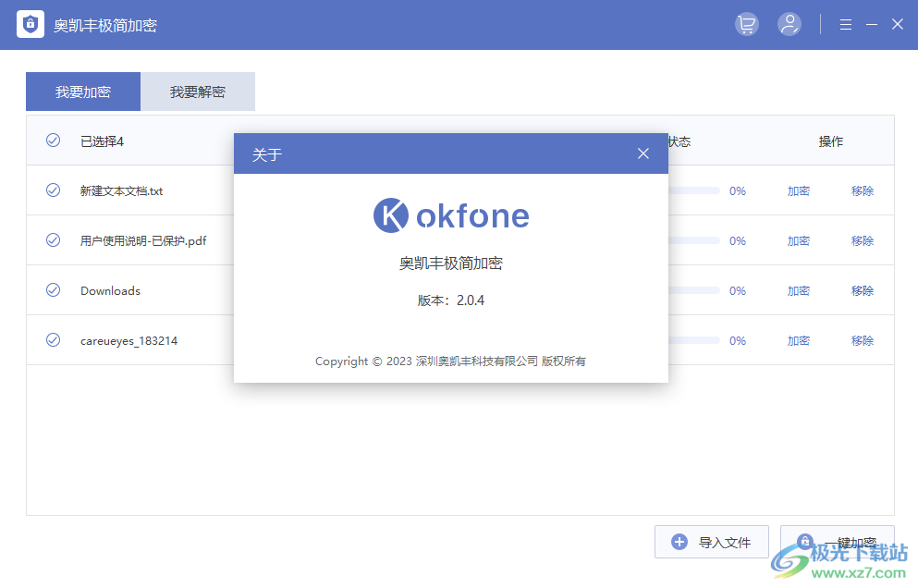
Task: Click 加密 for 新建文本文档.txt
Action: tap(799, 191)
